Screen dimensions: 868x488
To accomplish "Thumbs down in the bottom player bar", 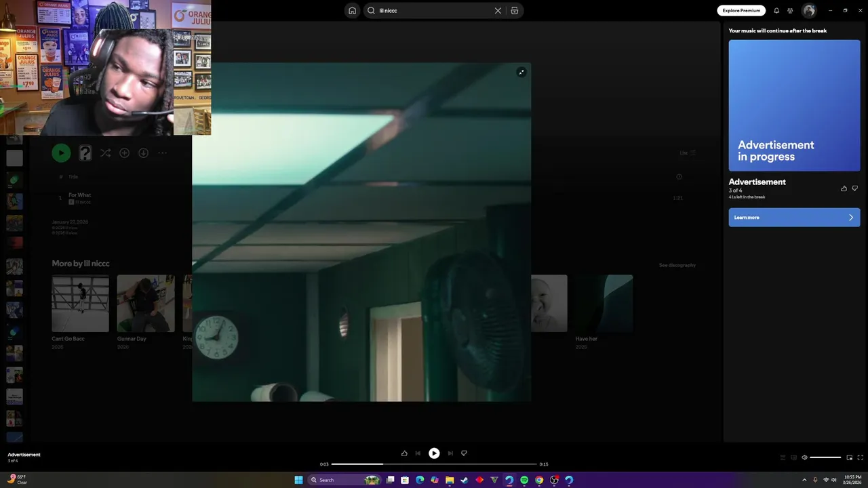I will [464, 453].
